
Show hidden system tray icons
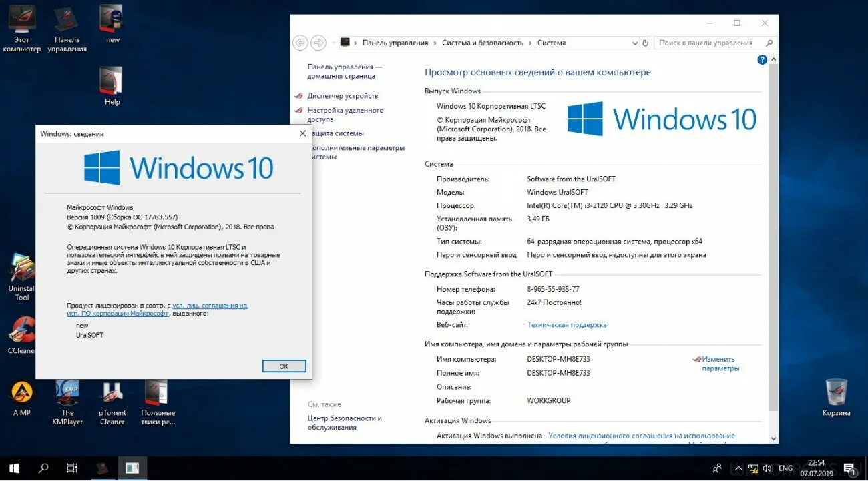pos(737,468)
